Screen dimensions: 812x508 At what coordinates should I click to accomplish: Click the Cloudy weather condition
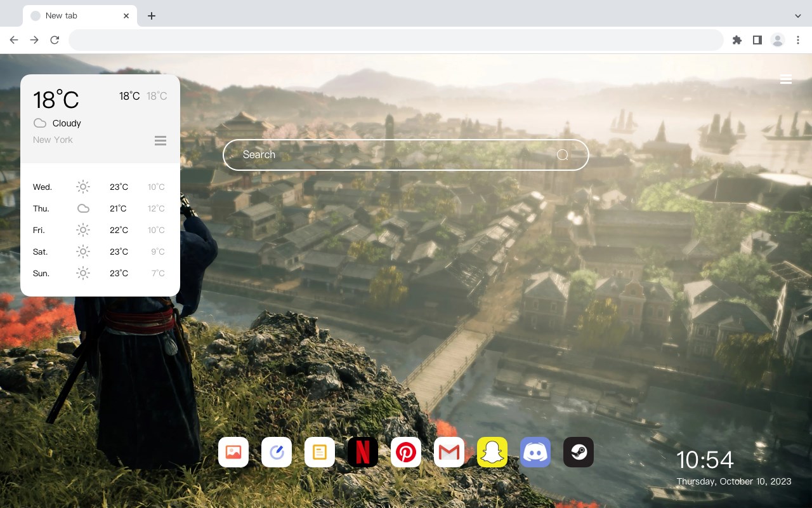pos(67,123)
